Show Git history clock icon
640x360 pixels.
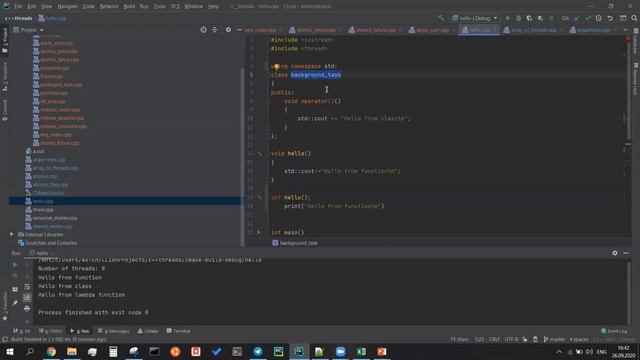pyautogui.click(x=598, y=18)
